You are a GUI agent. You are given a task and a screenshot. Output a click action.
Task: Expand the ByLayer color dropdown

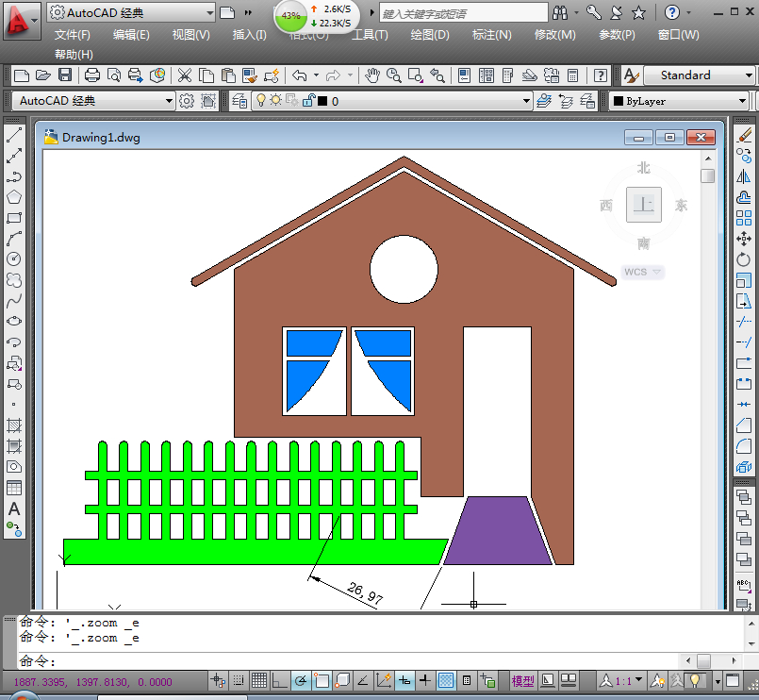(x=742, y=101)
